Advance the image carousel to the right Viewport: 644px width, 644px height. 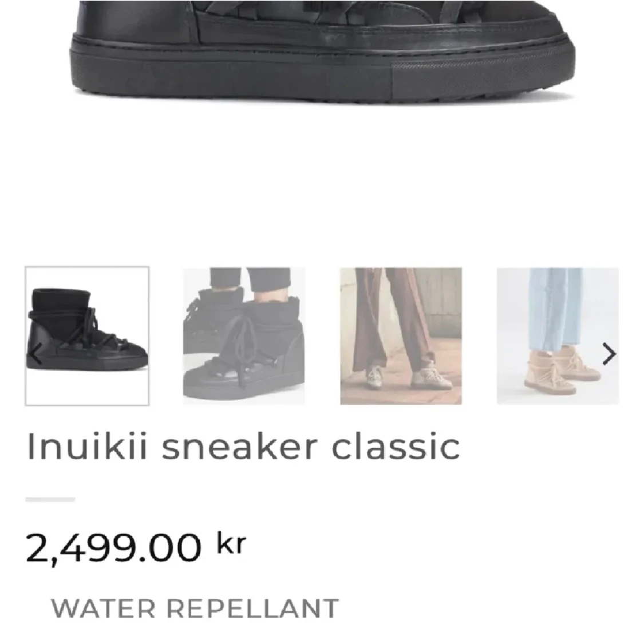click(609, 354)
